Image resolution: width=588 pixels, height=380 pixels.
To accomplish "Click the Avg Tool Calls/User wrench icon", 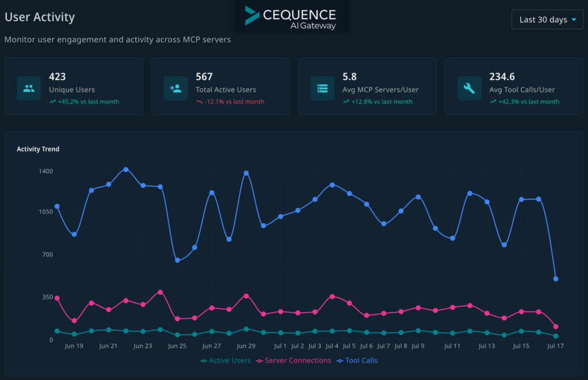I will click(469, 89).
